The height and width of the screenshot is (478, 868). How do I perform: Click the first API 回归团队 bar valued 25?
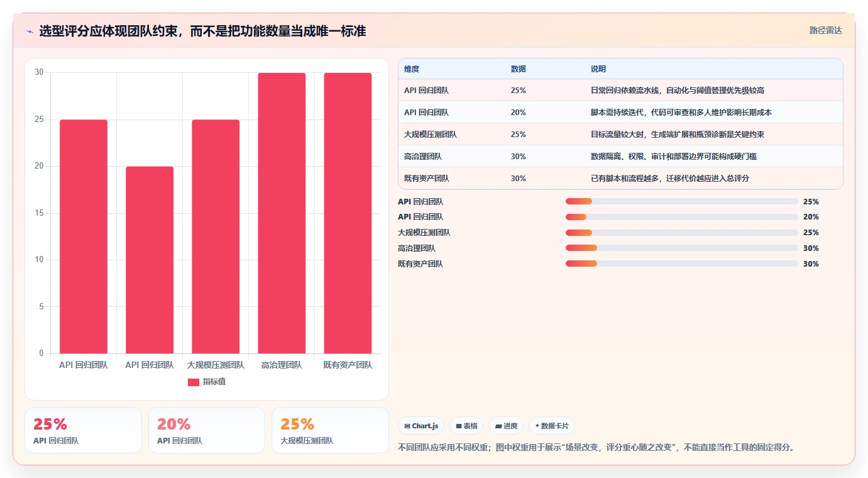[x=84, y=236]
